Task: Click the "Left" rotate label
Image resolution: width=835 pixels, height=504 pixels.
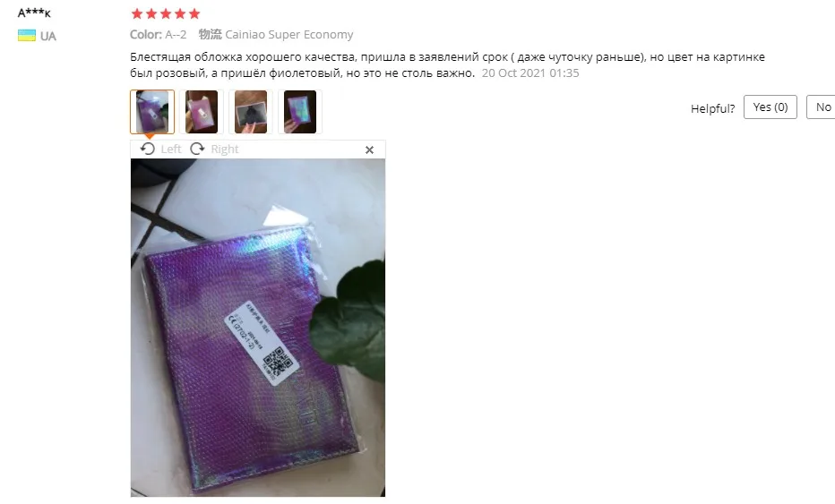Action: [171, 149]
